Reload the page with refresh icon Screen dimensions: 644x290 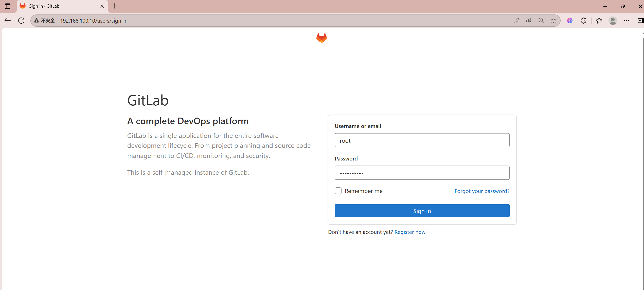point(21,21)
